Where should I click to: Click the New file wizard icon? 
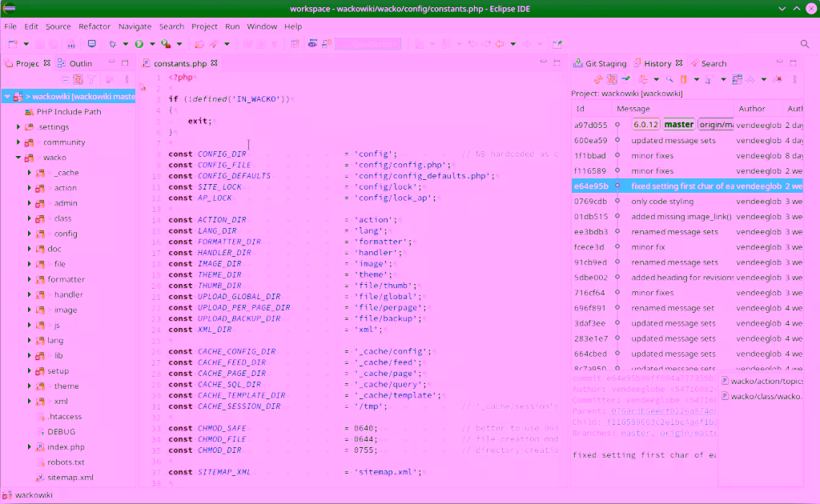[14, 44]
